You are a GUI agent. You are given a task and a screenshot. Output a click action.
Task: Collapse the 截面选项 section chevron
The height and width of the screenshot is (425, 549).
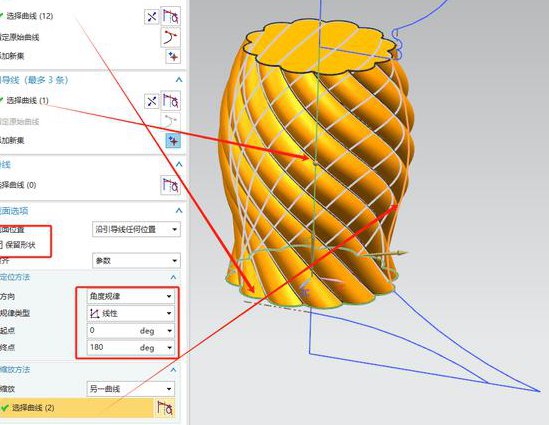(x=179, y=210)
